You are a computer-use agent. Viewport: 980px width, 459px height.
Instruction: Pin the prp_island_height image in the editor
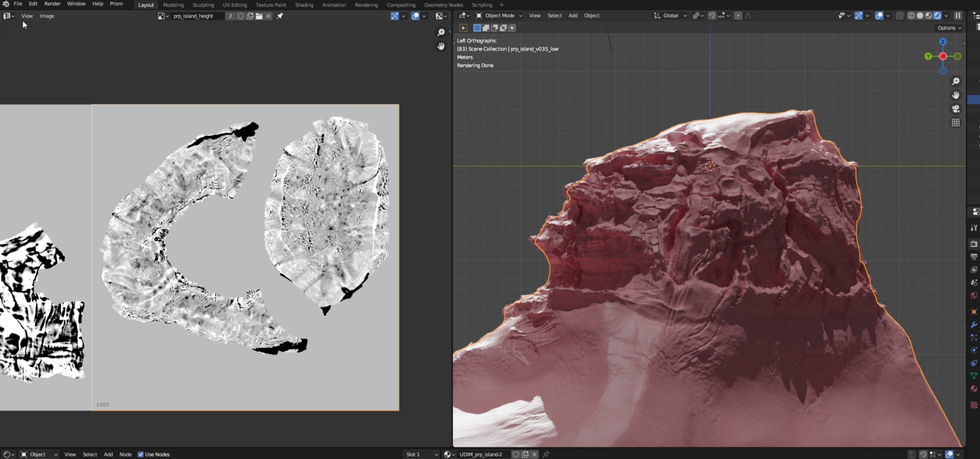coord(280,16)
